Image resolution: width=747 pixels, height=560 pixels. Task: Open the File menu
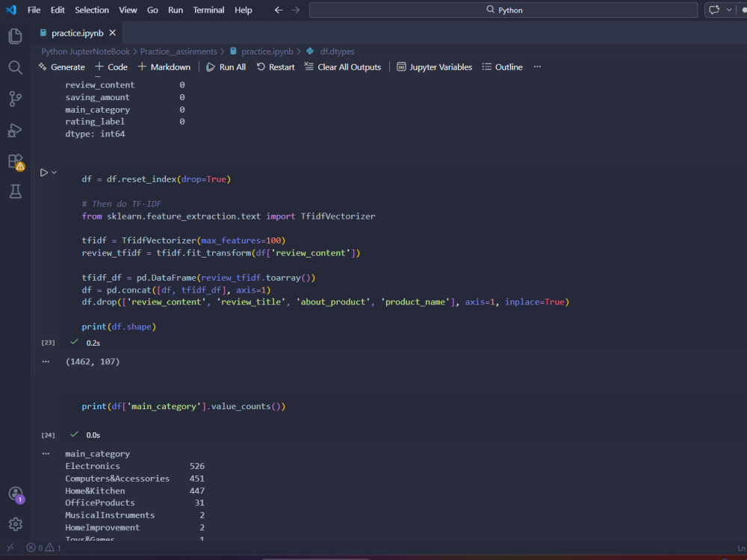[34, 10]
